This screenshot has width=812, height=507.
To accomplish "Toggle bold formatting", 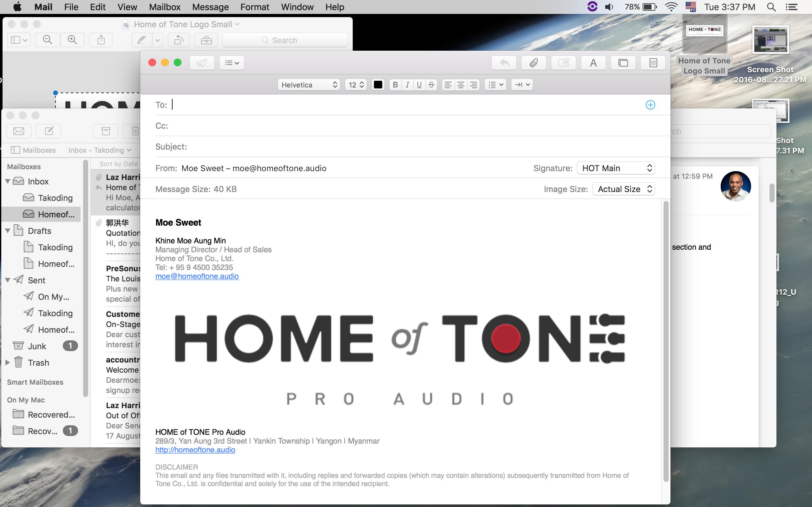I will click(x=395, y=85).
